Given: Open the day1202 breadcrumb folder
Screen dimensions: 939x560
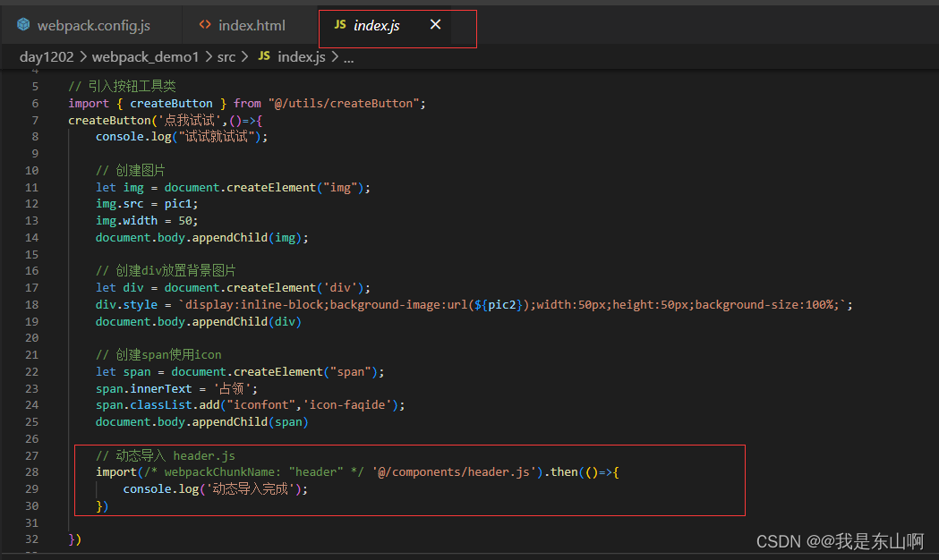Looking at the screenshot, I should tap(47, 57).
